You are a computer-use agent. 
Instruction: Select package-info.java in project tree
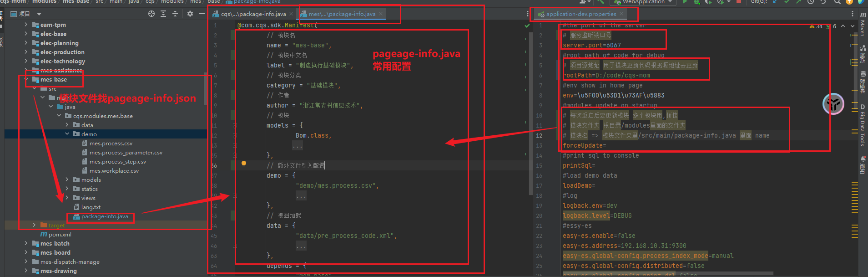tap(105, 216)
